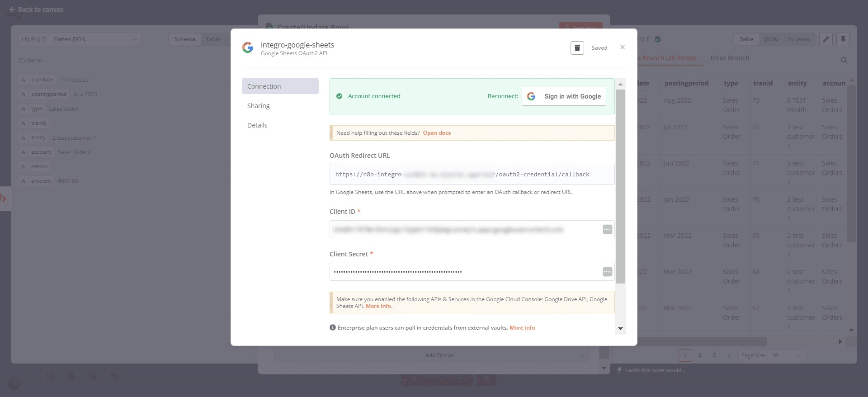Click the OAuth Redirect URL field
868x397 pixels.
pos(472,175)
